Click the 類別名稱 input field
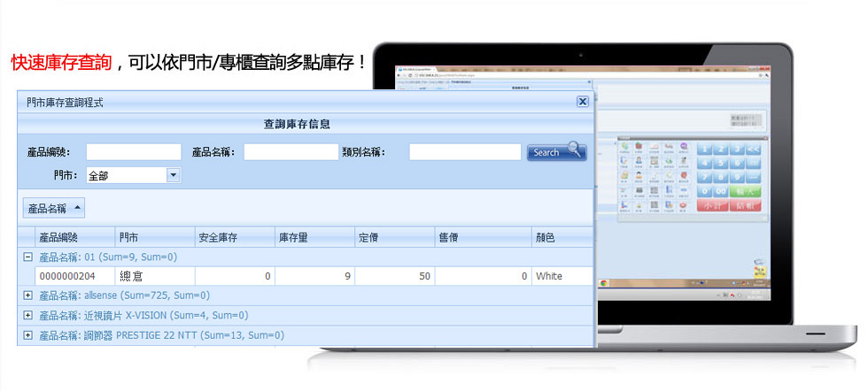The image size is (868, 391). pos(464,152)
